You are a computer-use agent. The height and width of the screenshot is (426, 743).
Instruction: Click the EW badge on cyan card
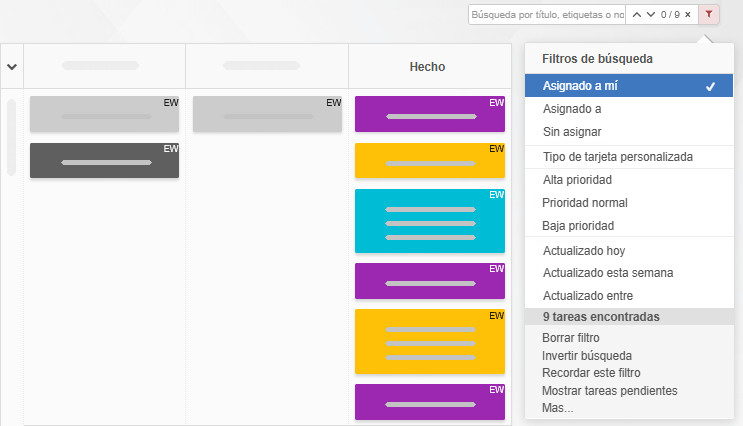tap(496, 195)
